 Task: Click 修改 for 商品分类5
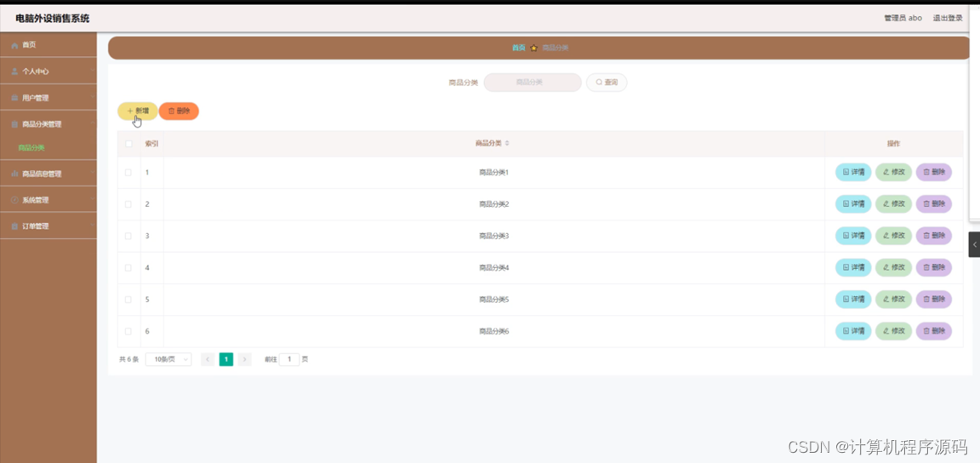[894, 300]
